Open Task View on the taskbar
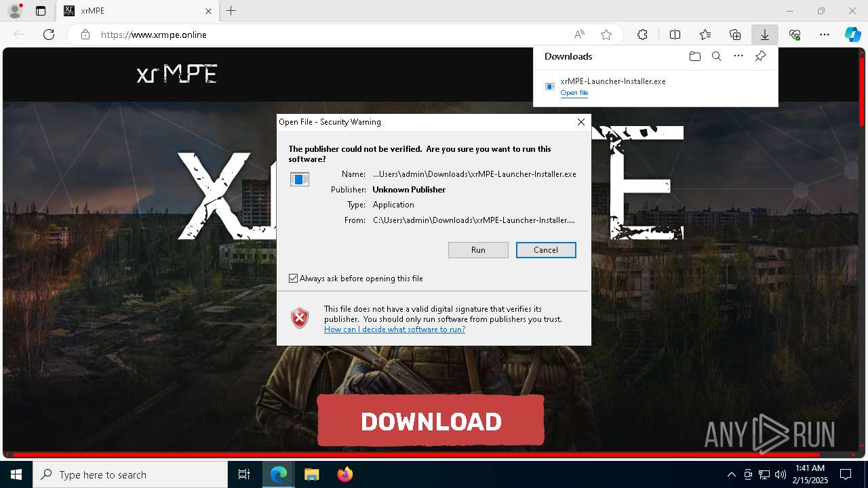This screenshot has width=868, height=488. pyautogui.click(x=244, y=474)
